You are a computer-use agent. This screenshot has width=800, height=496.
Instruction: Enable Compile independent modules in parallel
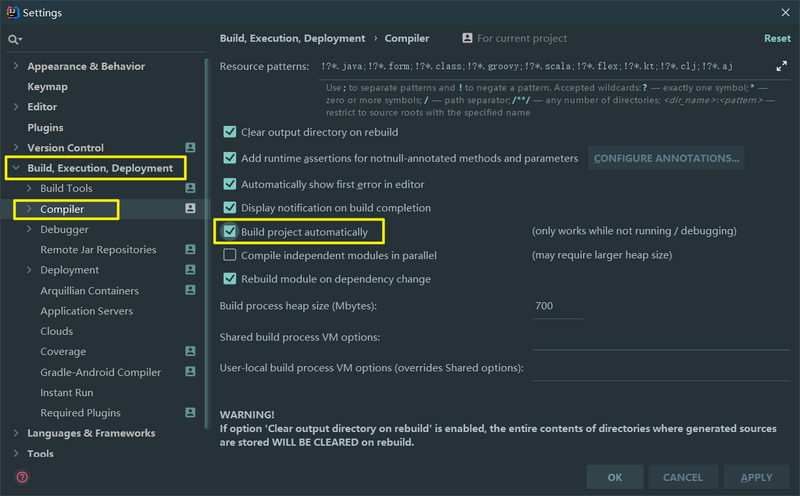coord(230,256)
